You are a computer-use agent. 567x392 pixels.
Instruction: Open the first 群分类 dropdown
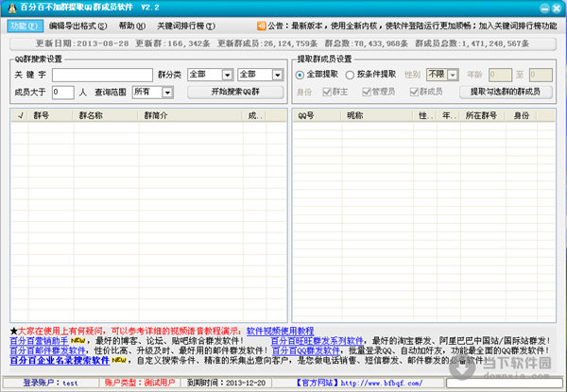point(208,75)
